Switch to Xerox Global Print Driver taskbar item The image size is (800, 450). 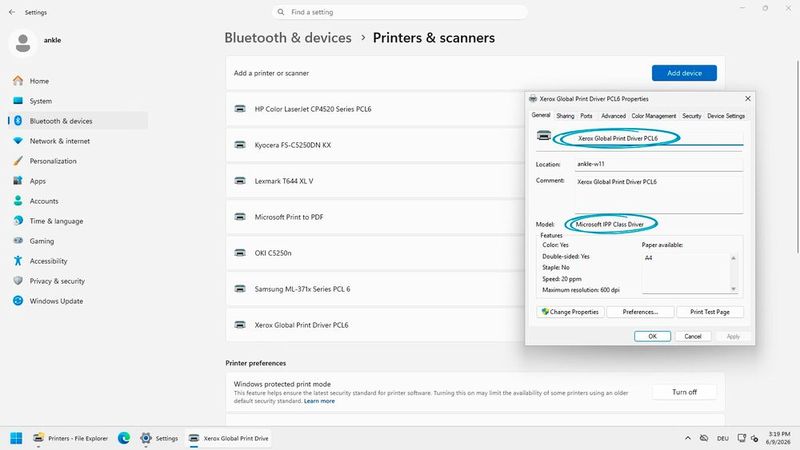tap(228, 438)
